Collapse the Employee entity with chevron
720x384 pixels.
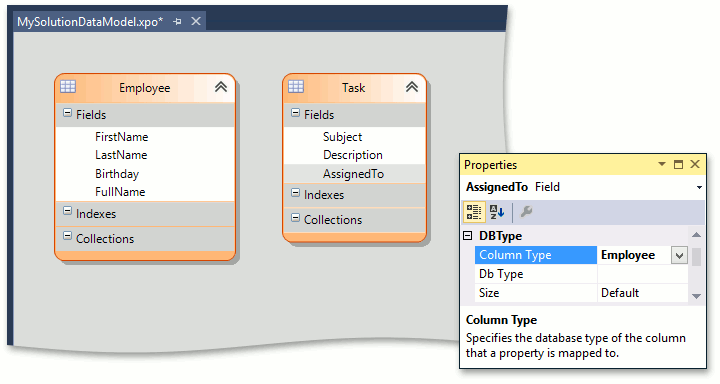(x=221, y=87)
